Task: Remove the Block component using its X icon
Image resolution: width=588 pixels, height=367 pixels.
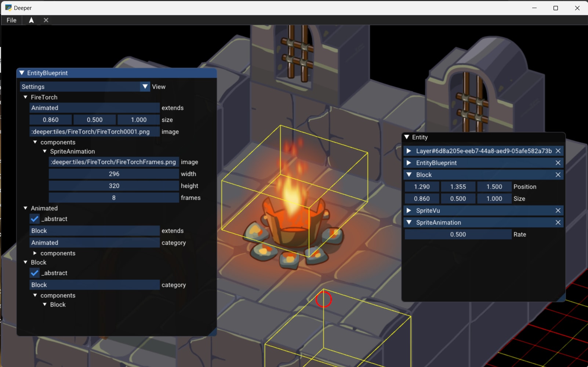Action: [558, 175]
